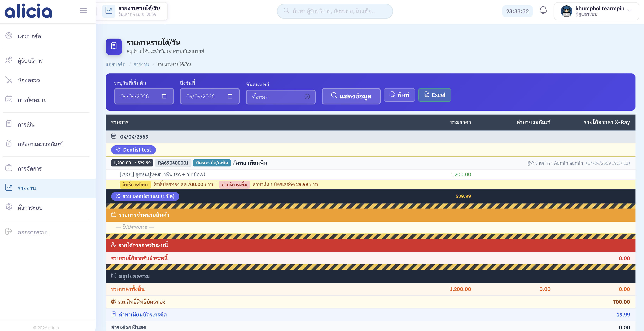This screenshot has width=644, height=331.
Task: Open the end date calendar picker icon
Action: tap(230, 96)
